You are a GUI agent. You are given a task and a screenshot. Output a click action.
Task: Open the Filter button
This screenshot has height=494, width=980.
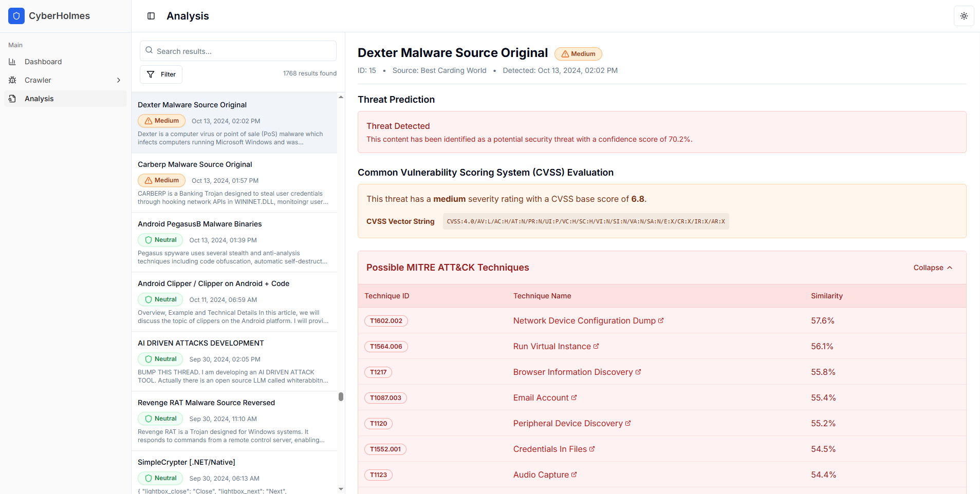coord(161,74)
